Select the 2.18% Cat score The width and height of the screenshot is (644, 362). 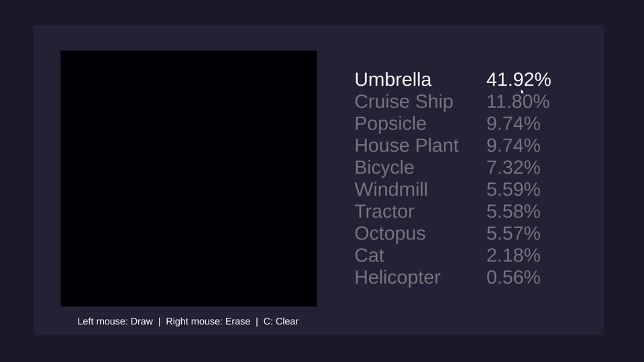[x=513, y=255]
